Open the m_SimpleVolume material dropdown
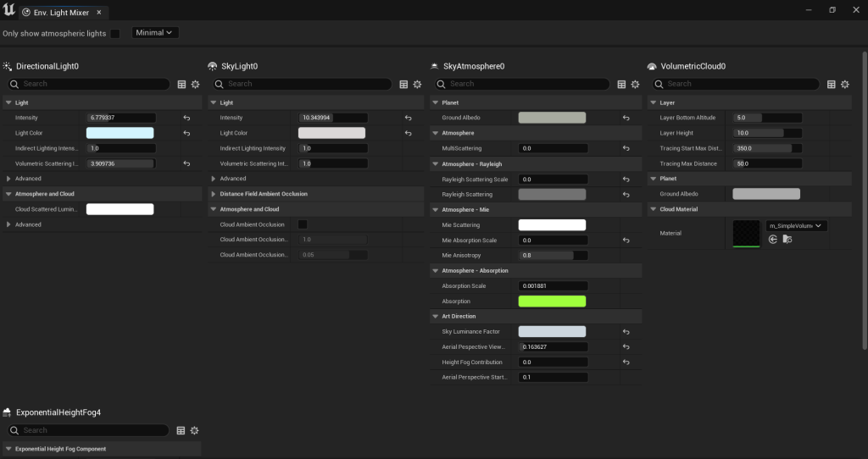 coord(795,226)
